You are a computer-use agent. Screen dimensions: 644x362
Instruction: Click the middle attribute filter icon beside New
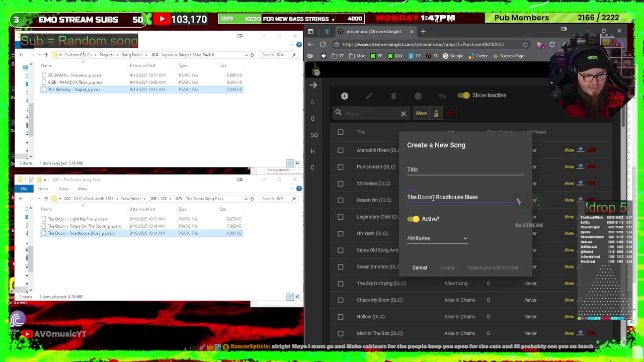point(436,113)
